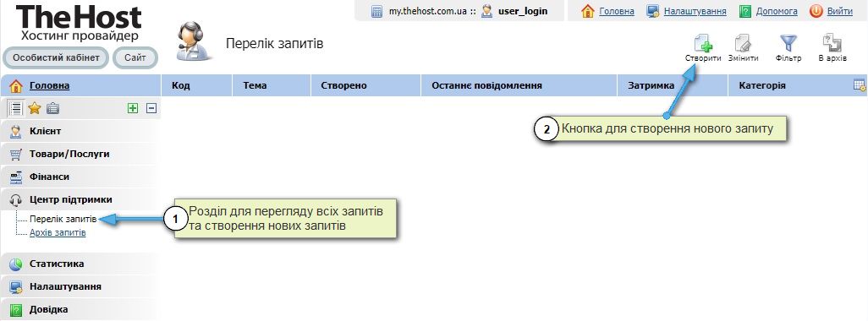Click the user_login text
Viewport: 868px width, 321px height.
click(523, 11)
